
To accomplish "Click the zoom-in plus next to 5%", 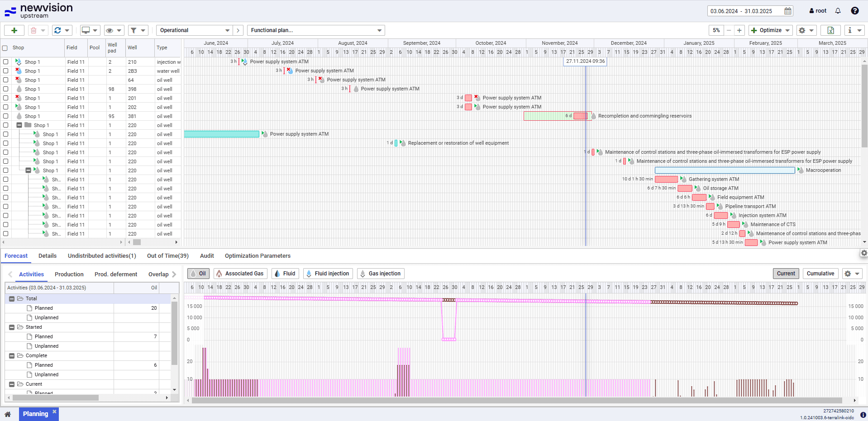I will (739, 30).
